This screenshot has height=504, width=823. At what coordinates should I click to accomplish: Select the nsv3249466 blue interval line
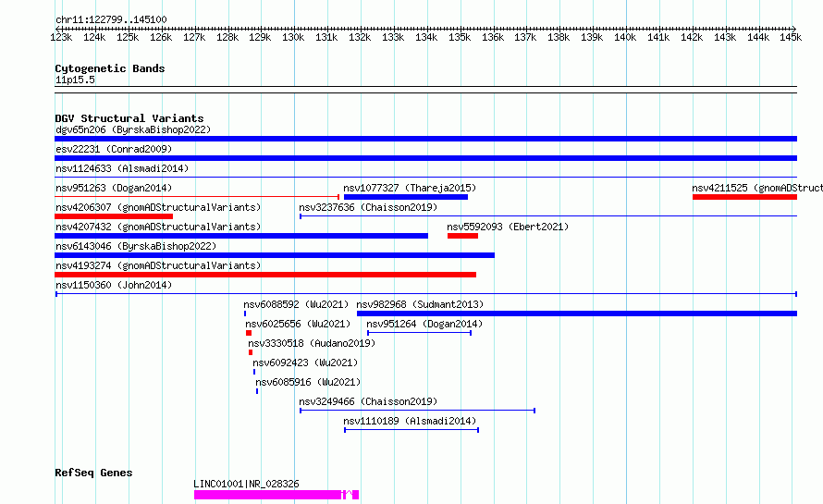417,411
